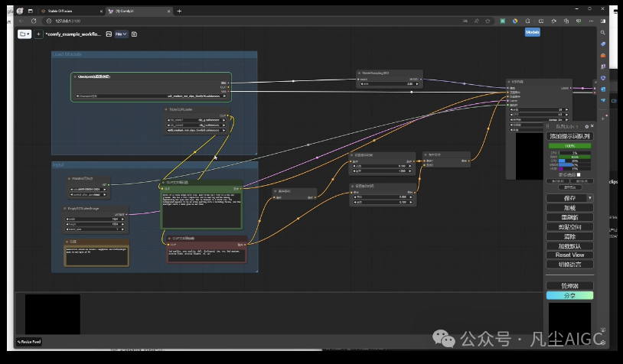Create a new workflow with the plus button
623x364 pixels.
[38, 34]
